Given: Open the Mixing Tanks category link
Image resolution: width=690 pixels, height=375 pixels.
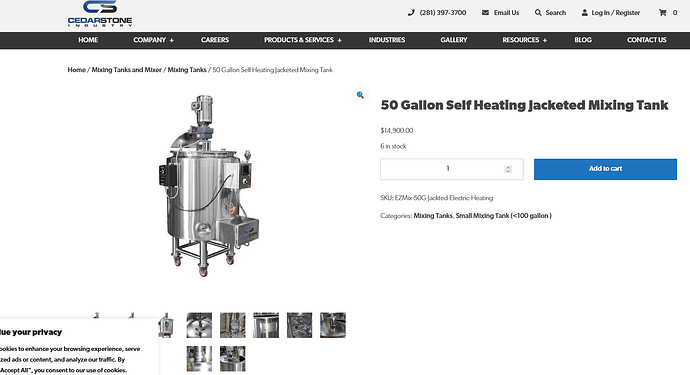Looking at the screenshot, I should pos(433,216).
